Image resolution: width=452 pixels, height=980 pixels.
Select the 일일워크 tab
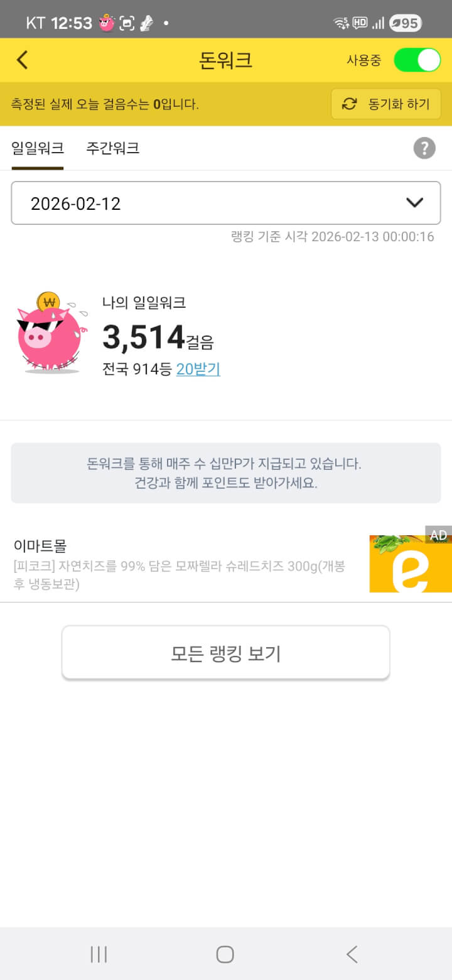tap(38, 148)
